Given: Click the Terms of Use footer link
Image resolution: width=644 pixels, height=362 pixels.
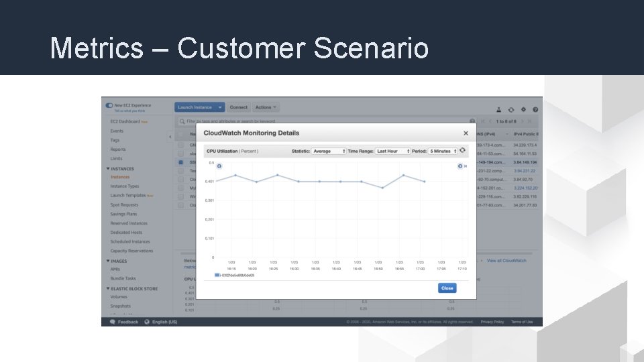Looking at the screenshot, I should tap(522, 322).
